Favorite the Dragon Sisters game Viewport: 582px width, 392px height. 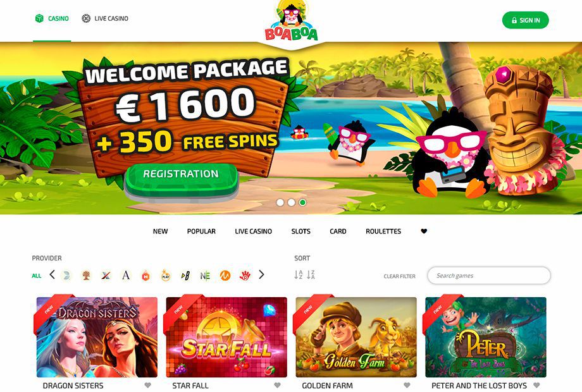pos(148,385)
